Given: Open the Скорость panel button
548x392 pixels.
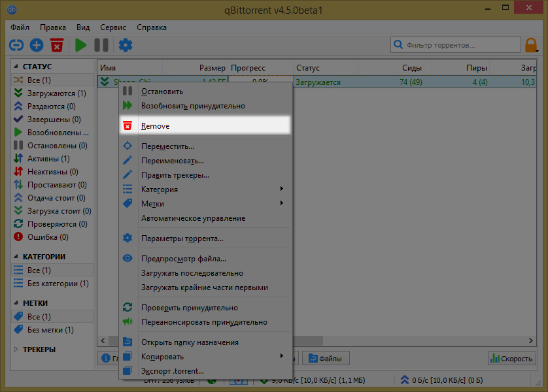Looking at the screenshot, I should (x=512, y=358).
